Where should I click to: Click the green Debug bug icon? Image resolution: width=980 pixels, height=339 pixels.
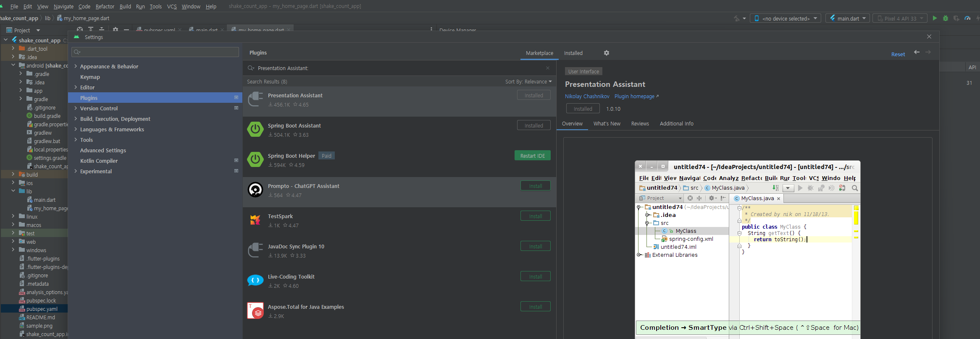(x=946, y=18)
